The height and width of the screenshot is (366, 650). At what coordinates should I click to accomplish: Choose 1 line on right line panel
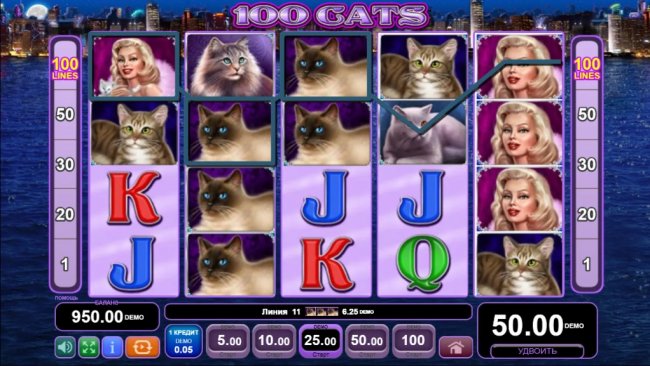point(587,264)
